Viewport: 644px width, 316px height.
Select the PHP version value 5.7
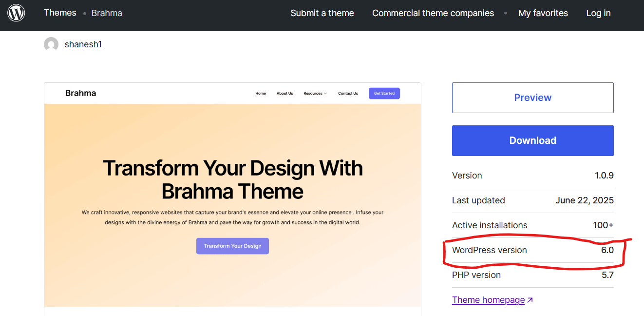click(x=607, y=275)
